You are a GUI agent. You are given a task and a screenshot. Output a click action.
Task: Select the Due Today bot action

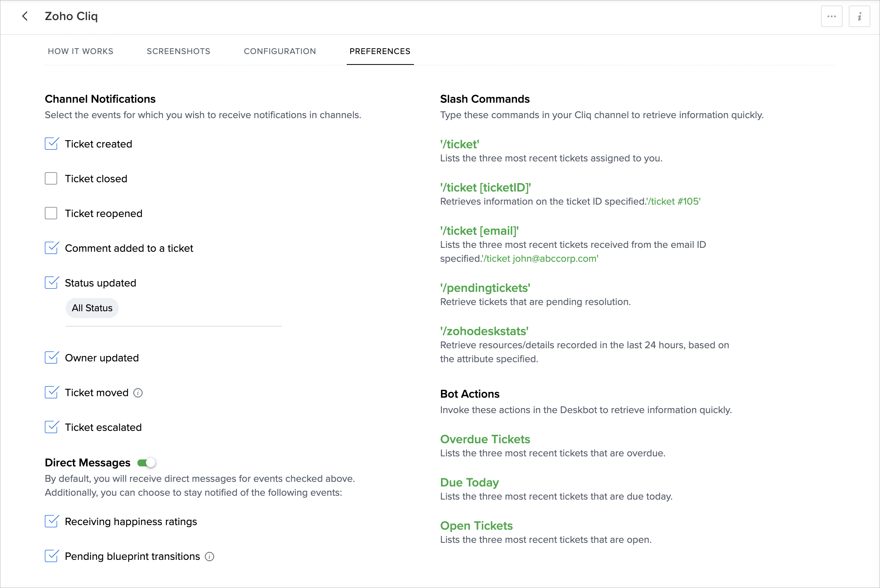coord(470,483)
